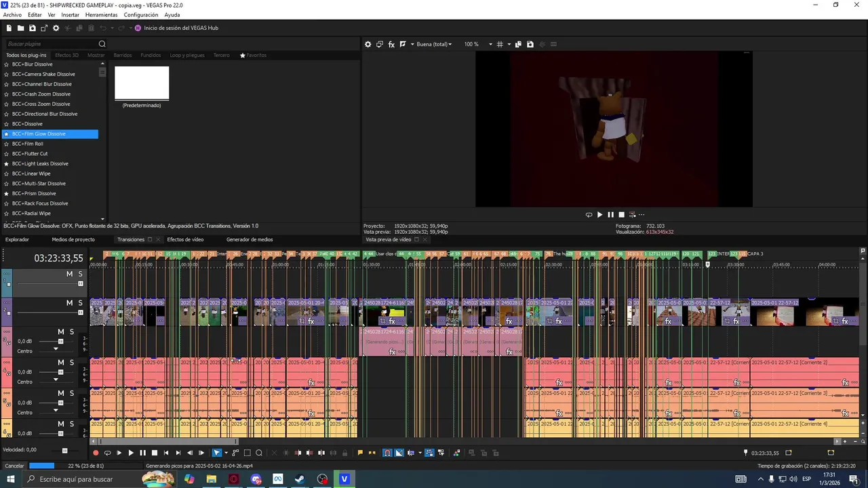Open VEGAS Hub sign-in
868x488 pixels.
[176, 28]
